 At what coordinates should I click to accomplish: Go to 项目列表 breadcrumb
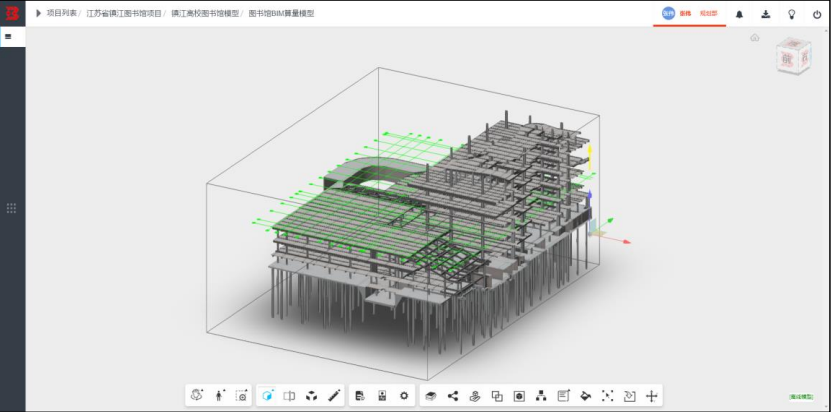pyautogui.click(x=61, y=13)
